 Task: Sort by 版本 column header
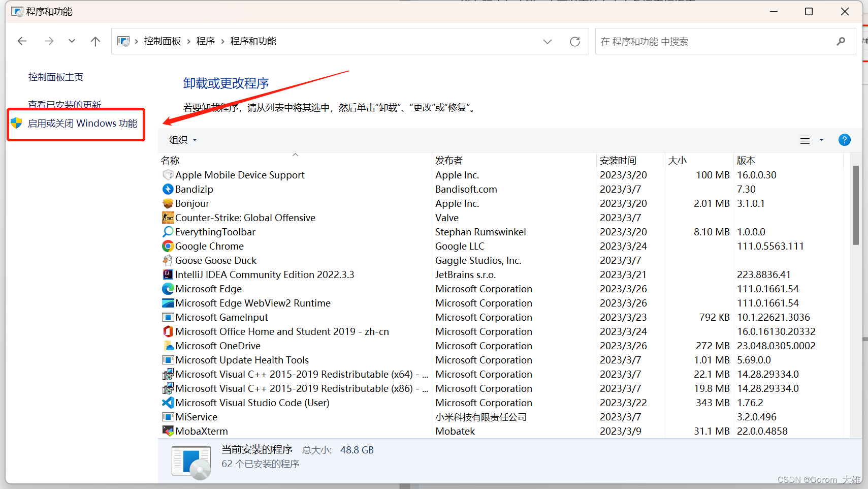(746, 161)
